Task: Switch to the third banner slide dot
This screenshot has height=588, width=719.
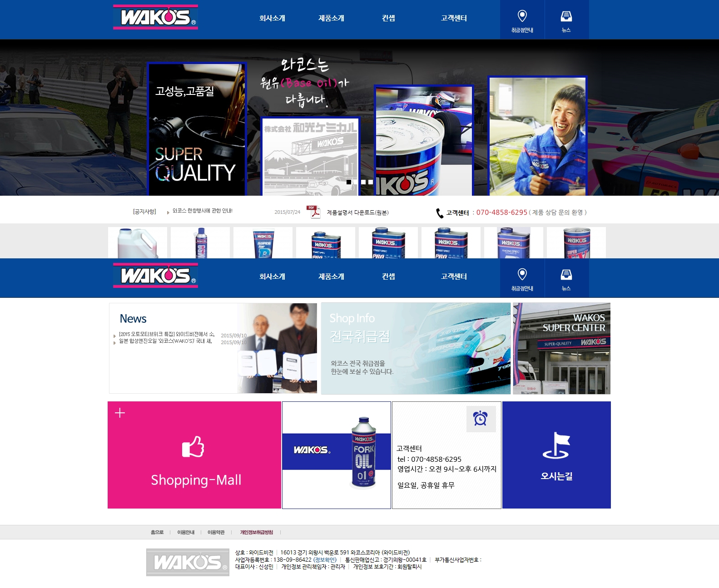Action: [x=363, y=182]
